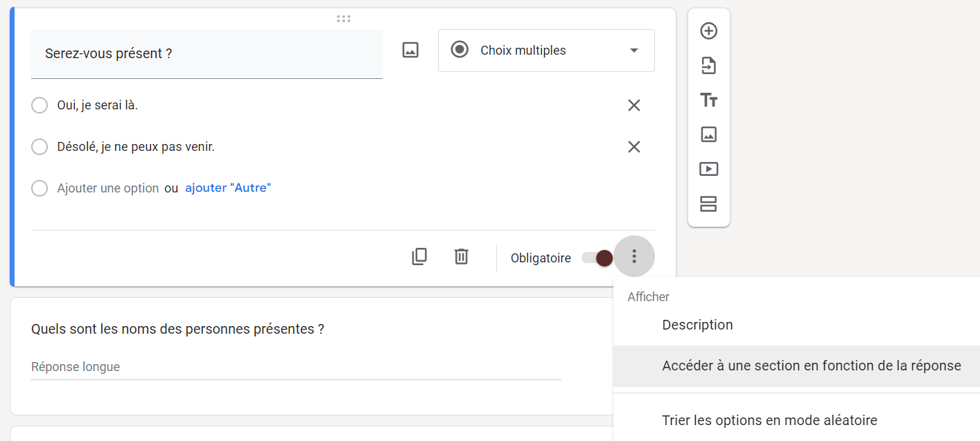Screen dimensions: 980x441
Task: Select 'Trier les options en mode aléatoire'
Action: (769, 420)
